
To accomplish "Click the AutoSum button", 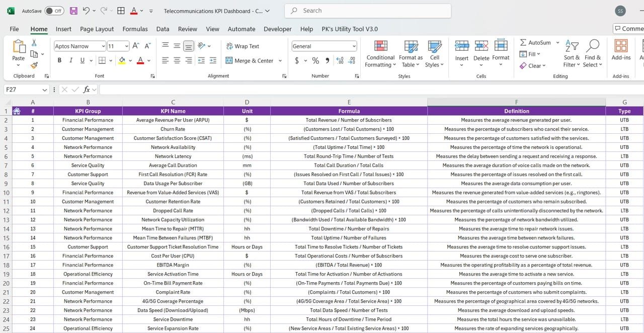I will pyautogui.click(x=535, y=43).
